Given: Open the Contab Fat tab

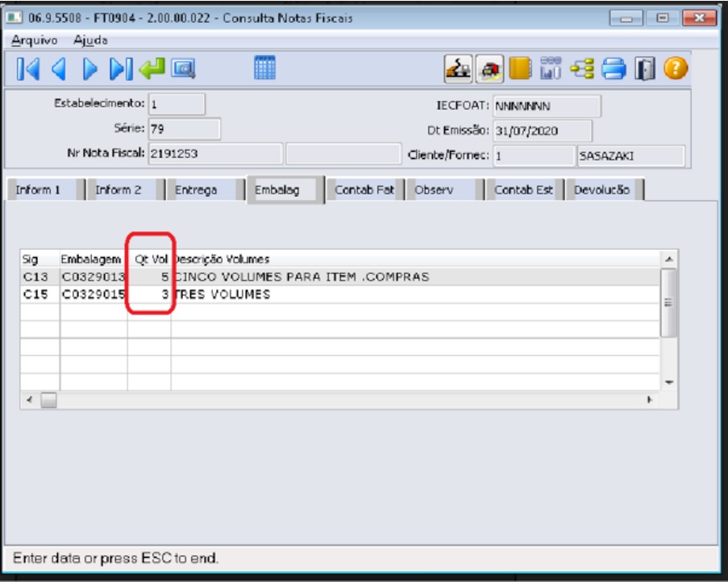Looking at the screenshot, I should click(x=365, y=189).
